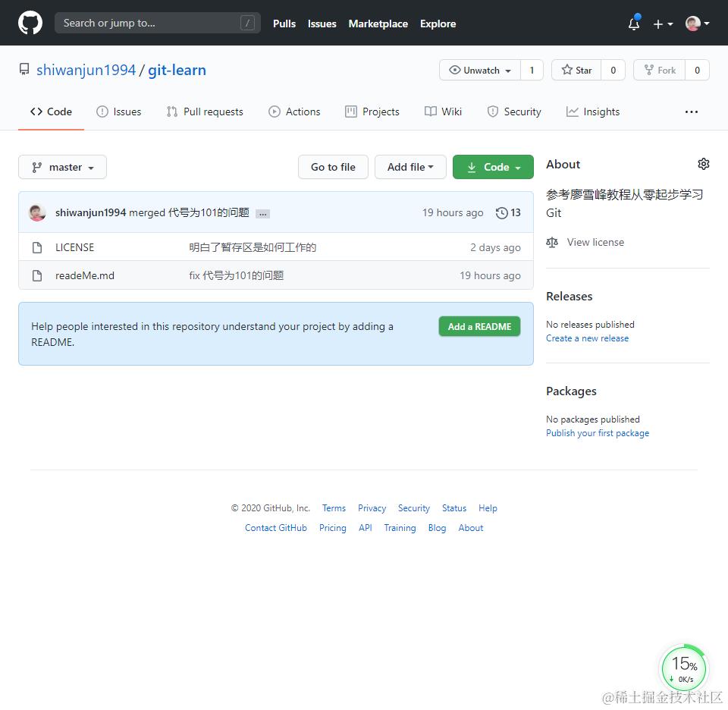728x710 pixels.
Task: Open the Contact GitHub footer link
Action: click(x=276, y=528)
